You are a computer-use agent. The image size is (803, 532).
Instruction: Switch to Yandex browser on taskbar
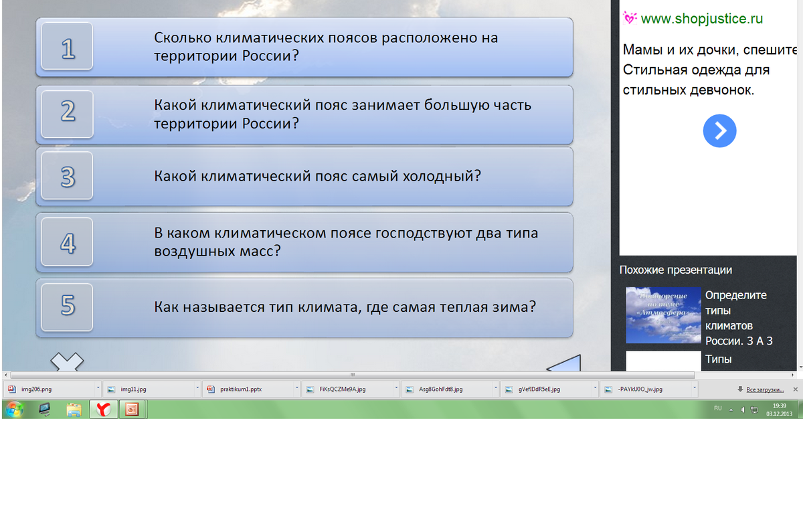pyautogui.click(x=103, y=410)
